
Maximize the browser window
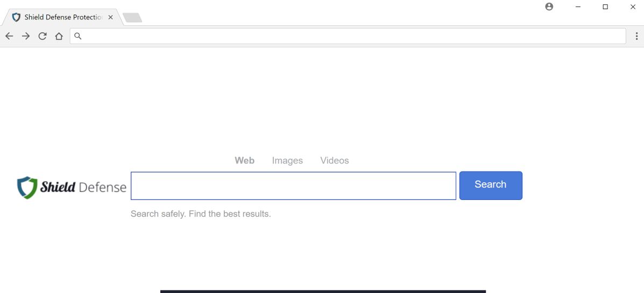[605, 7]
